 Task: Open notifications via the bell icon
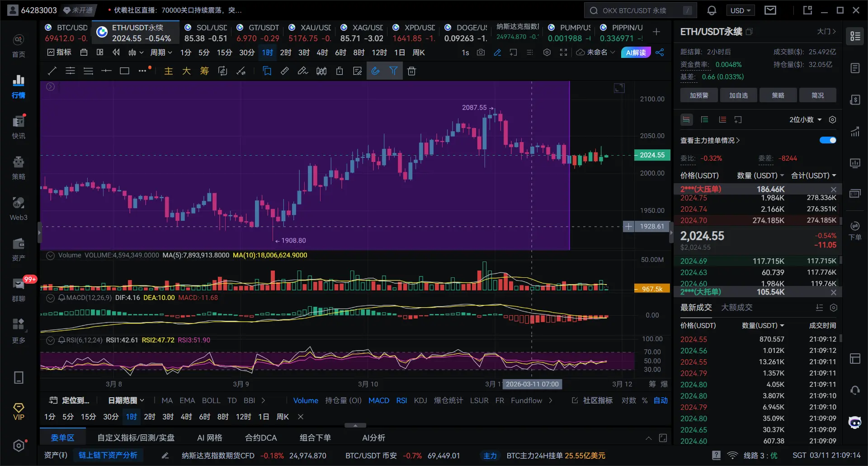712,10
